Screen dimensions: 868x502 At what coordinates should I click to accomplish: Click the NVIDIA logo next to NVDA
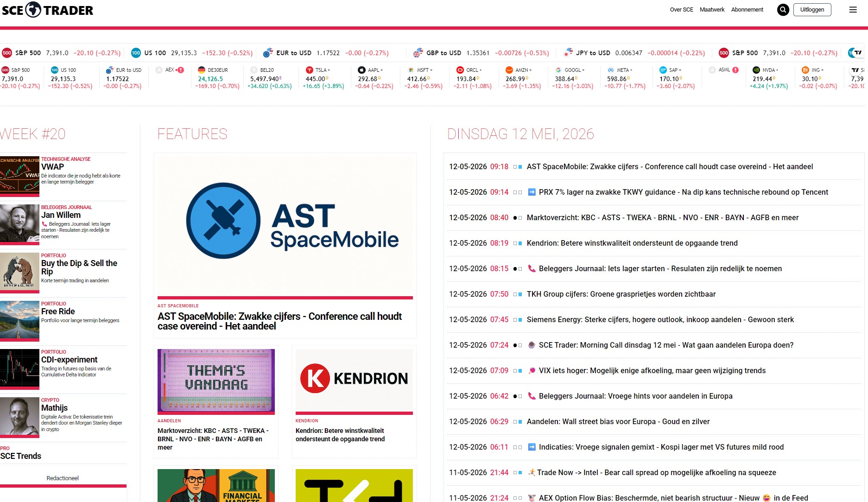(756, 70)
